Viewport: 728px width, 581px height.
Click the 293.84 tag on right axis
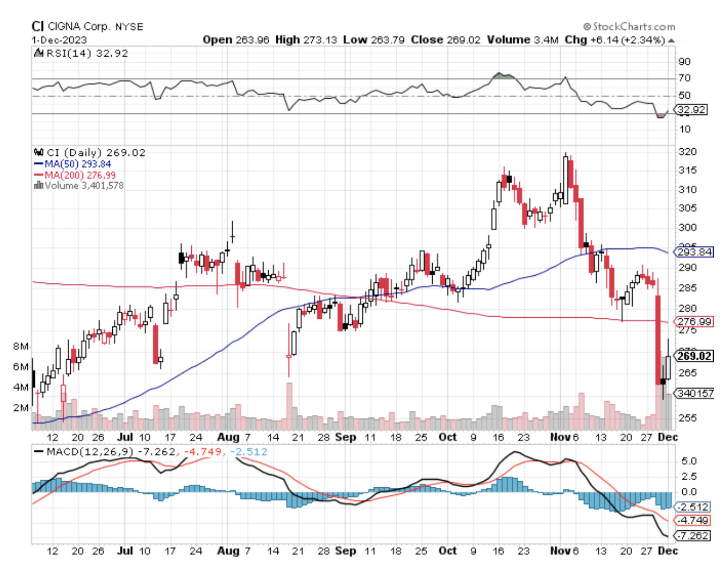[694, 252]
